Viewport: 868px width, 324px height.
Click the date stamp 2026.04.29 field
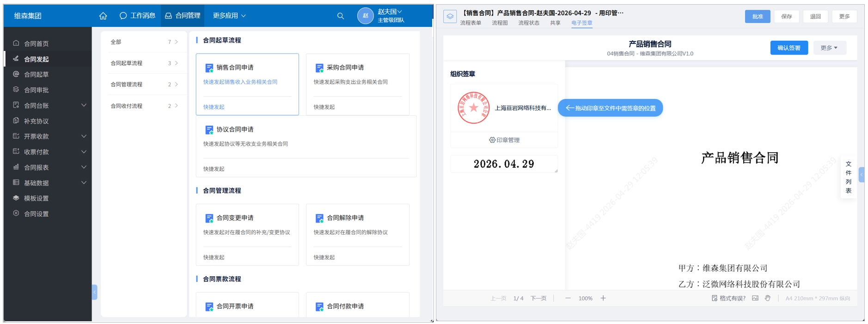click(x=504, y=164)
